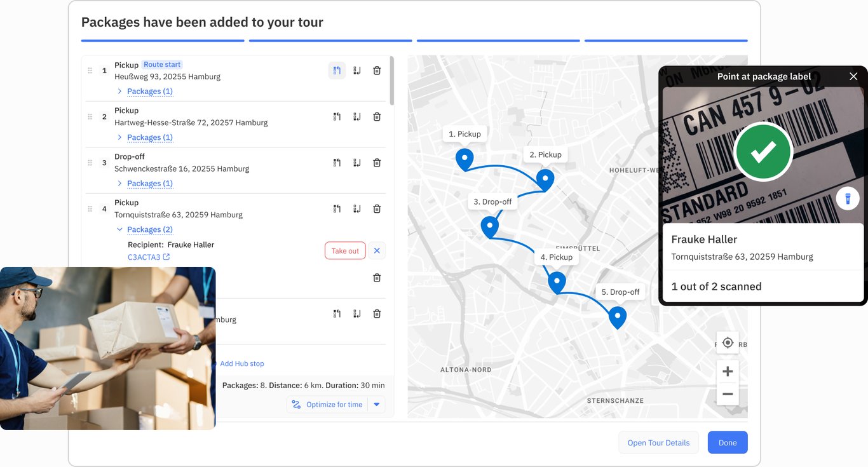Collapse Packages (2) under Tornquiststraße 63
This screenshot has width=868, height=467.
[145, 229]
